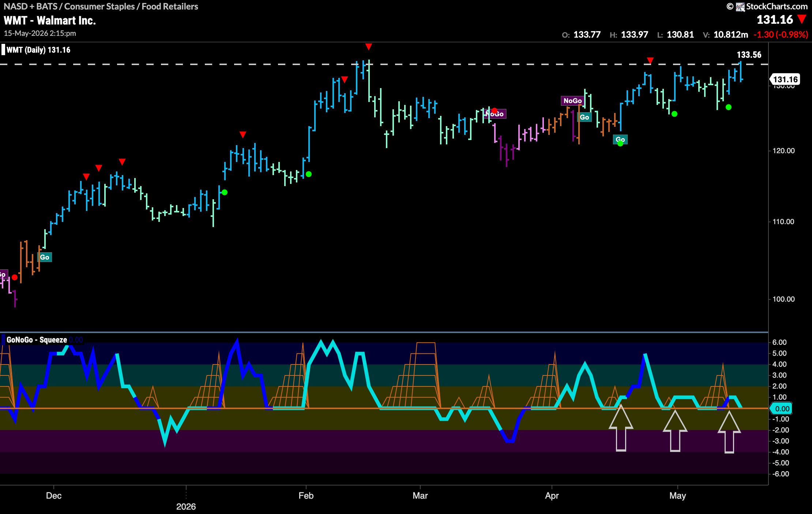Click the Feb label on the time axis

coord(306,496)
